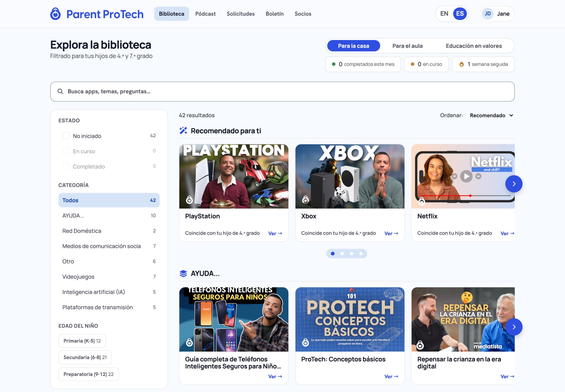
Task: Go to the Pódcast nav item
Action: 205,14
